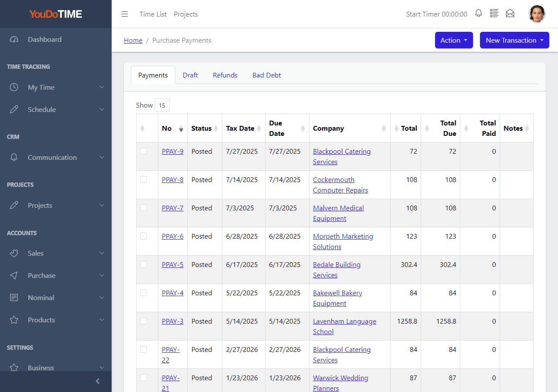Open the user profile avatar
558x392 pixels.
[x=537, y=14]
